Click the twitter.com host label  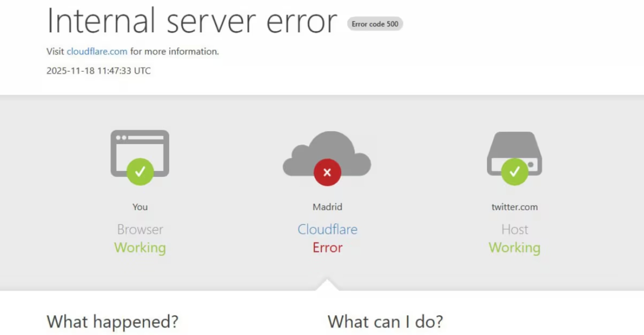[x=515, y=207]
